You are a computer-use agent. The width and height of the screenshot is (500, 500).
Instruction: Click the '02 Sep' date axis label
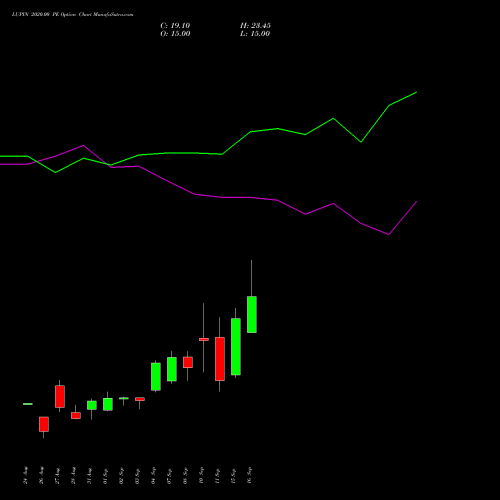(122, 475)
